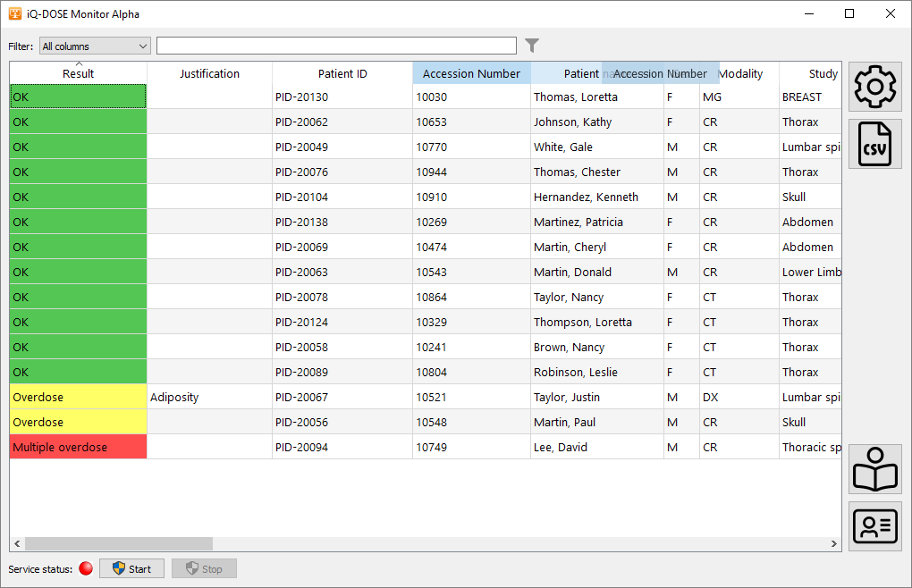Open the user manual book icon
This screenshot has height=588, width=912.
coord(874,469)
